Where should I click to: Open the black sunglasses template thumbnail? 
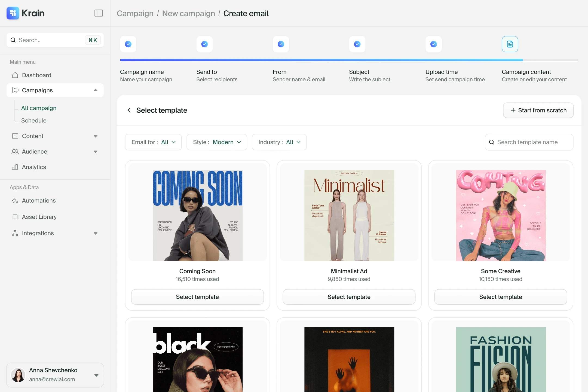pos(198,359)
